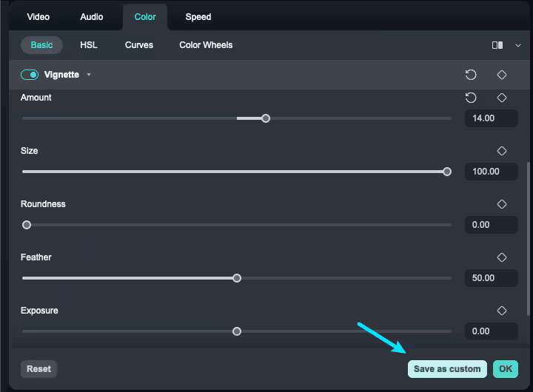Screen dimensions: 533x392
Task: Add a keyframe for Feather
Action: (x=502, y=257)
